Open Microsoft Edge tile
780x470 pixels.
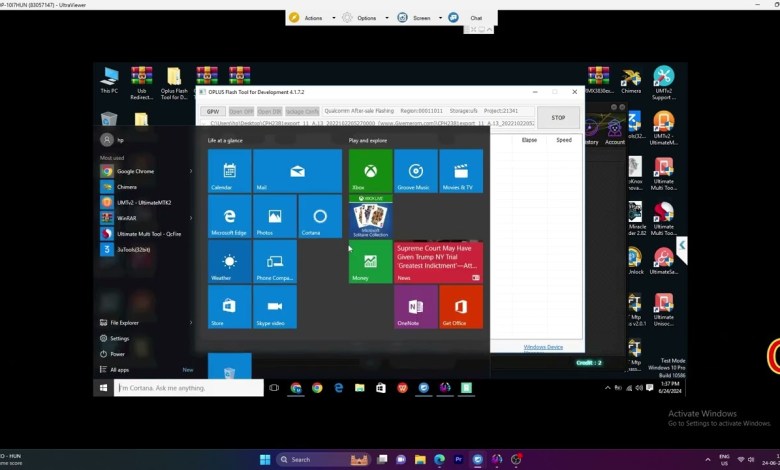point(229,217)
